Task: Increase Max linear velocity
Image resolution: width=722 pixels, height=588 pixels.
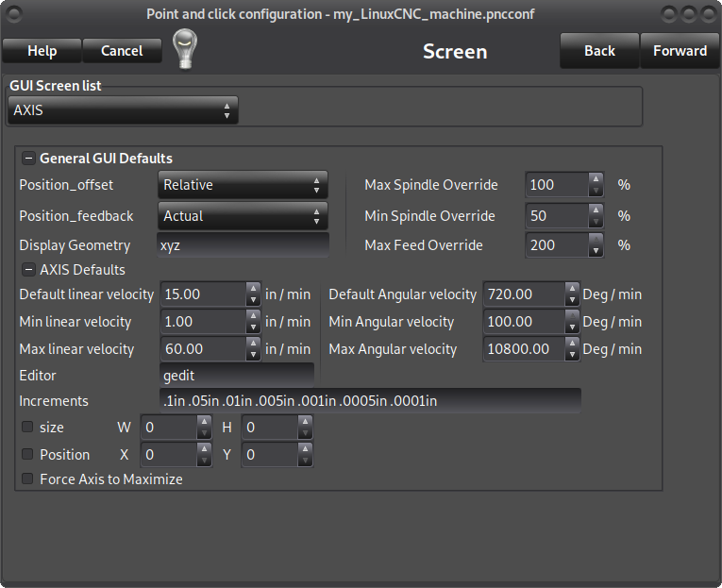Action: 253,344
